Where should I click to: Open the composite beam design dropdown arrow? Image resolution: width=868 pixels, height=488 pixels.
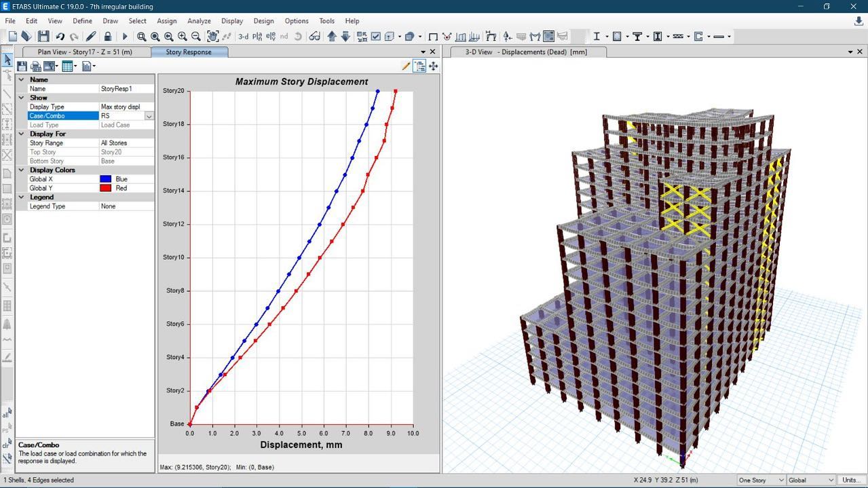click(647, 37)
